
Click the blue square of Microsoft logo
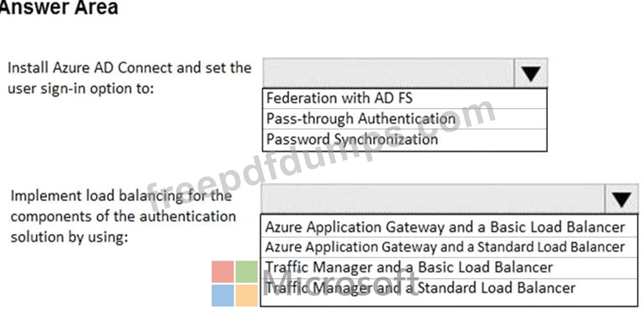tap(223, 295)
